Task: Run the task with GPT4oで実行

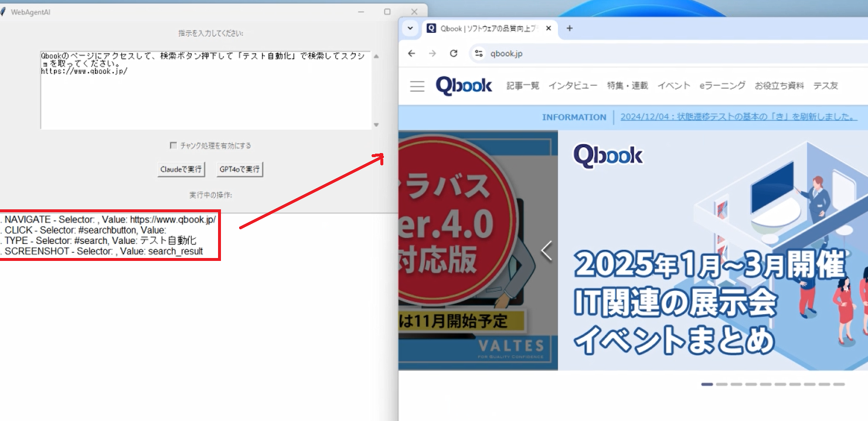Action: click(239, 169)
